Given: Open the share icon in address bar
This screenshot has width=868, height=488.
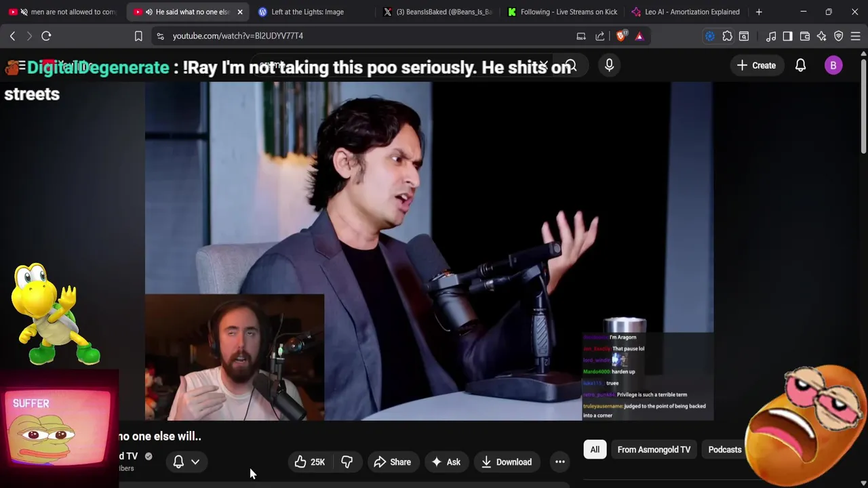Looking at the screenshot, I should (x=600, y=36).
